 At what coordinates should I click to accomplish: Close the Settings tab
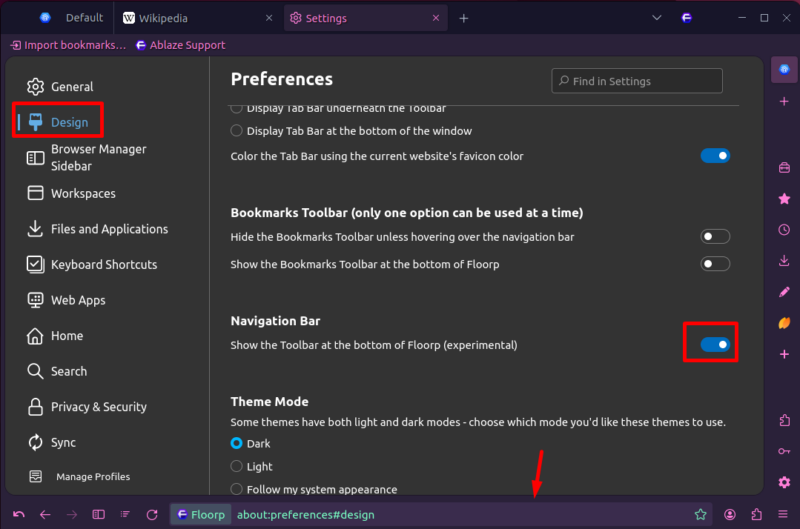click(436, 18)
